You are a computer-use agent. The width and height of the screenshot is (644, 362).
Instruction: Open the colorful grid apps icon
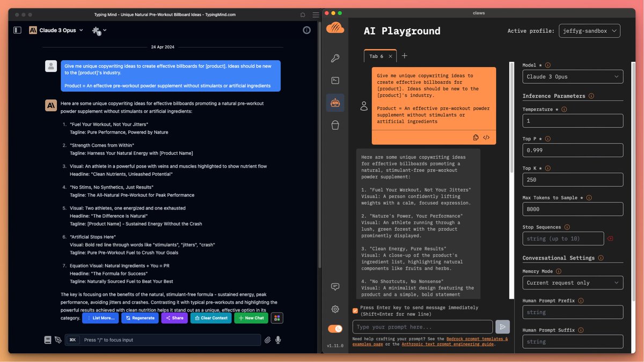[277, 318]
